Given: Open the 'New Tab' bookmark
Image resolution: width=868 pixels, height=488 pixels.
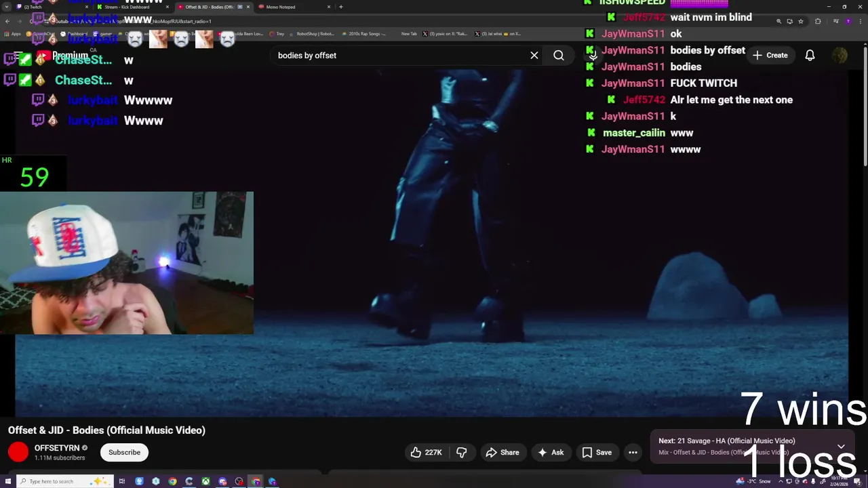Looking at the screenshot, I should (409, 34).
